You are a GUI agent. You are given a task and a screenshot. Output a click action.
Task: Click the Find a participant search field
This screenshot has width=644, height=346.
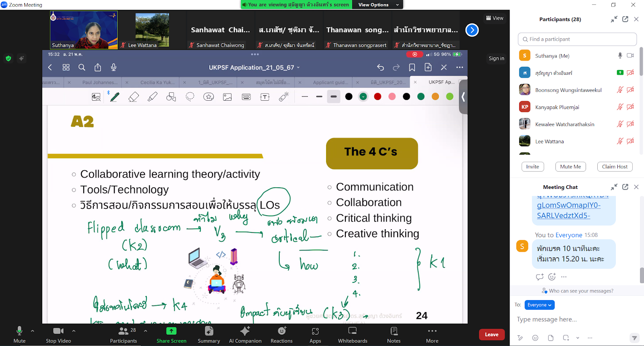click(x=577, y=39)
